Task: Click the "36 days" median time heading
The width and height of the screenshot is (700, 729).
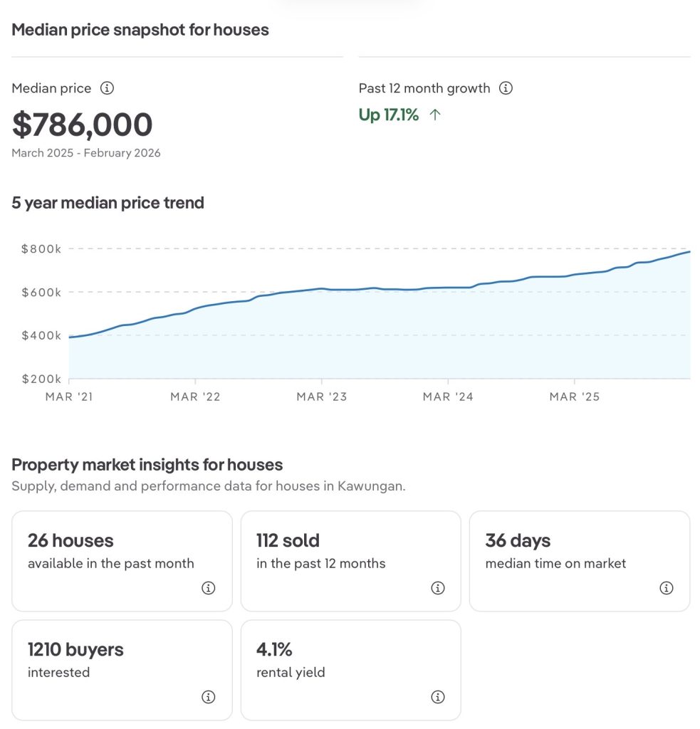Action: (x=518, y=541)
